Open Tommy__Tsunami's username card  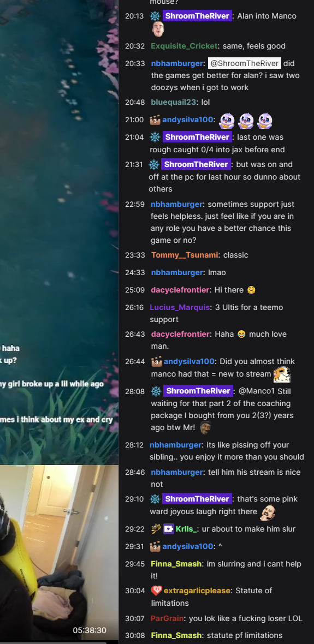pos(185,255)
